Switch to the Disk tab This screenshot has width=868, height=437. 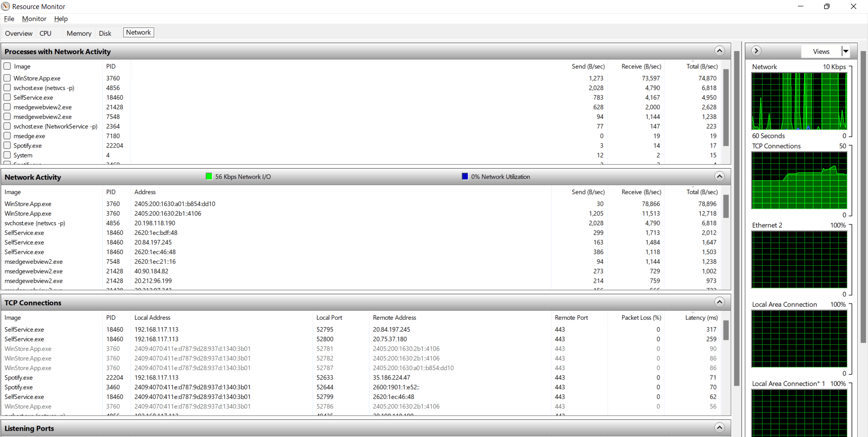coord(105,33)
